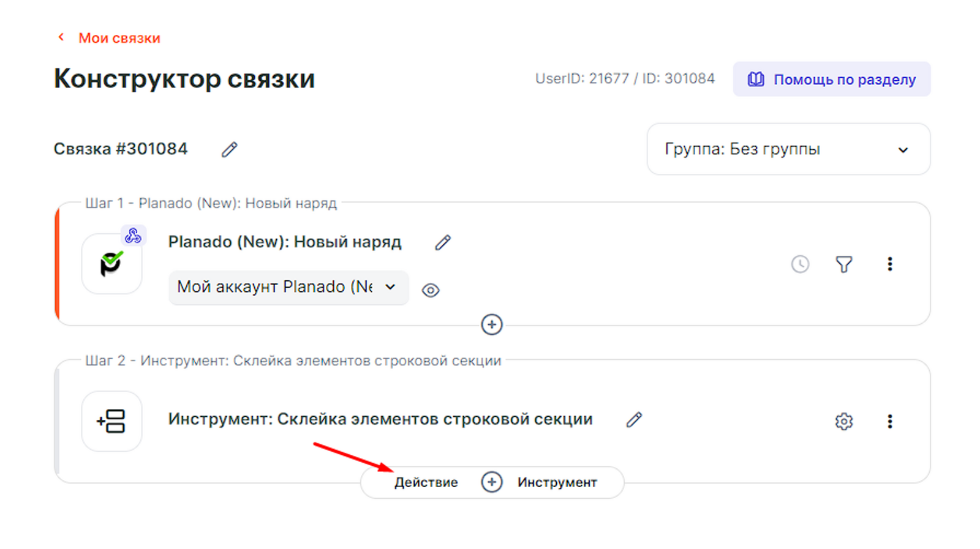This screenshot has width=980, height=549.
Task: Go back via Мои связки link
Action: click(x=119, y=38)
